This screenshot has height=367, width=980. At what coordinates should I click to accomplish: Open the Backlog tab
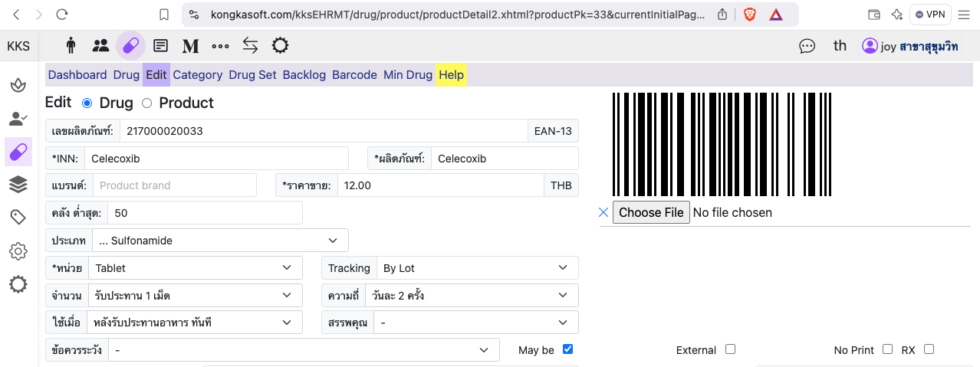(304, 74)
